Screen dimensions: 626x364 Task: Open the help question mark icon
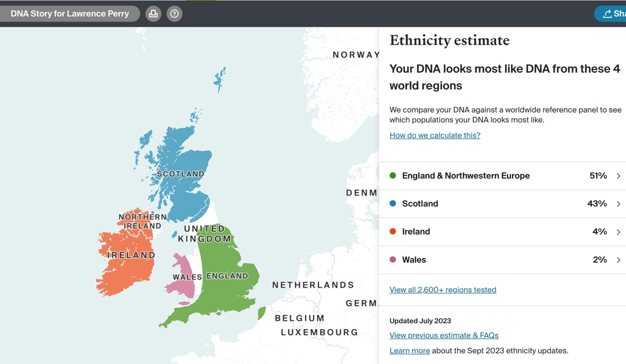[x=174, y=13]
